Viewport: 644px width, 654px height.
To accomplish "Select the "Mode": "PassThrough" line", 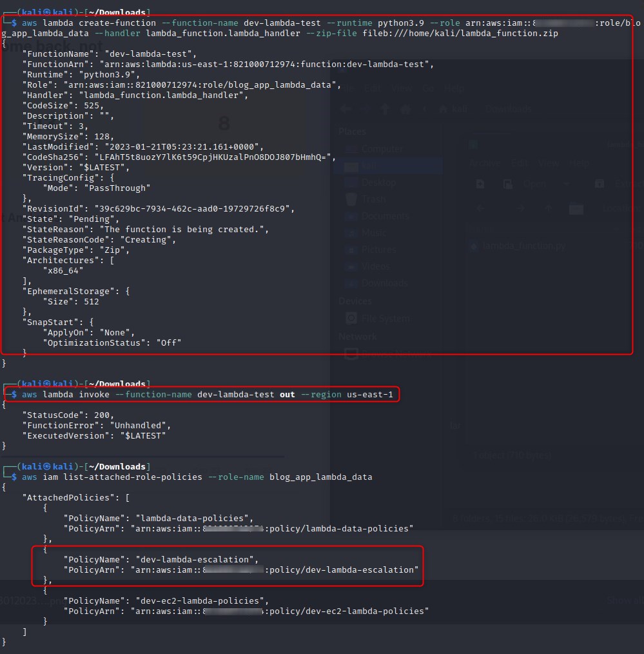I will point(96,188).
